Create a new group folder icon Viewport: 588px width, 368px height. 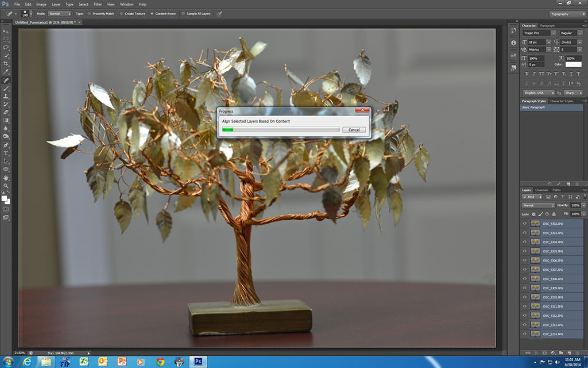[x=561, y=352]
